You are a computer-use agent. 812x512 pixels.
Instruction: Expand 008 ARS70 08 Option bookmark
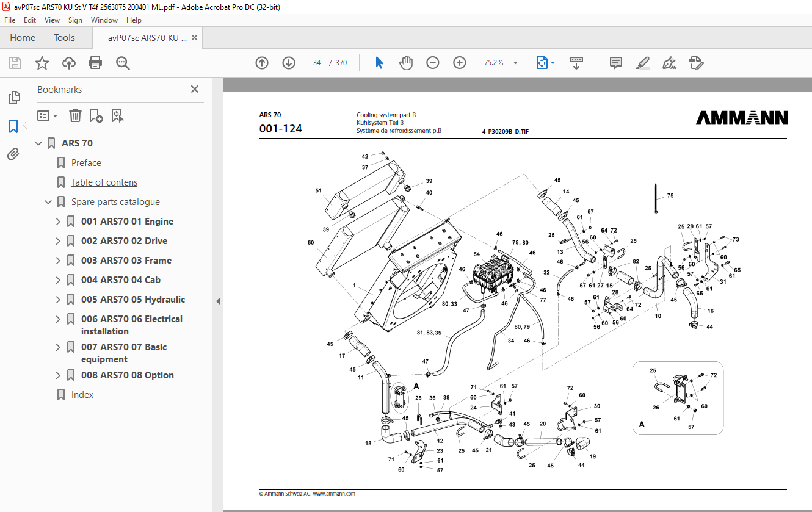tap(59, 375)
